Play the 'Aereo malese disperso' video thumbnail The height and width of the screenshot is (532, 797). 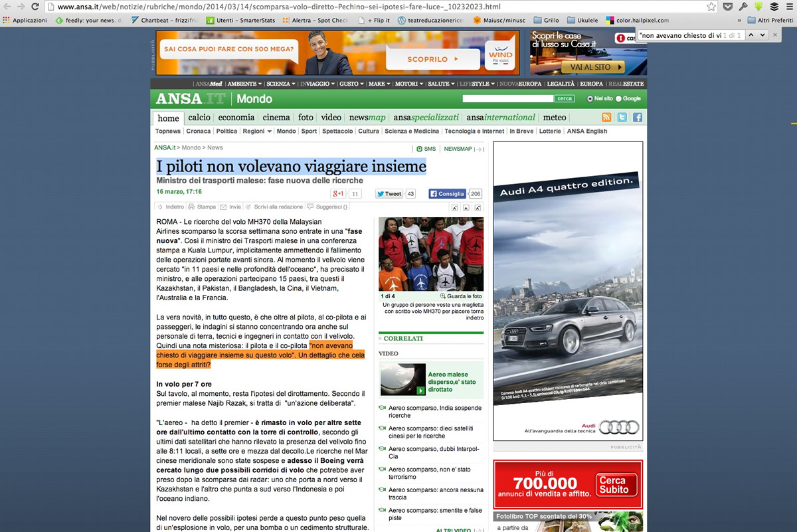[x=402, y=379]
